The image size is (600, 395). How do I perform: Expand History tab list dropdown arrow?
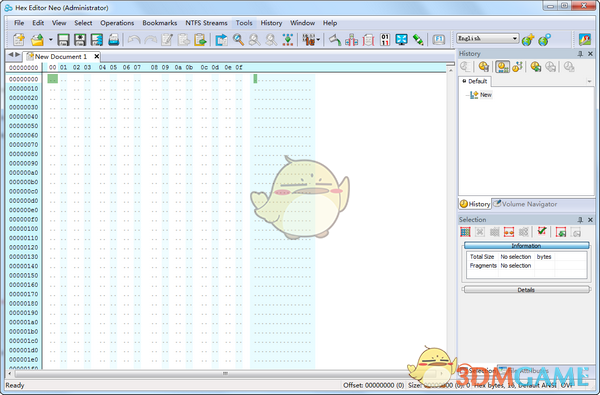(589, 81)
